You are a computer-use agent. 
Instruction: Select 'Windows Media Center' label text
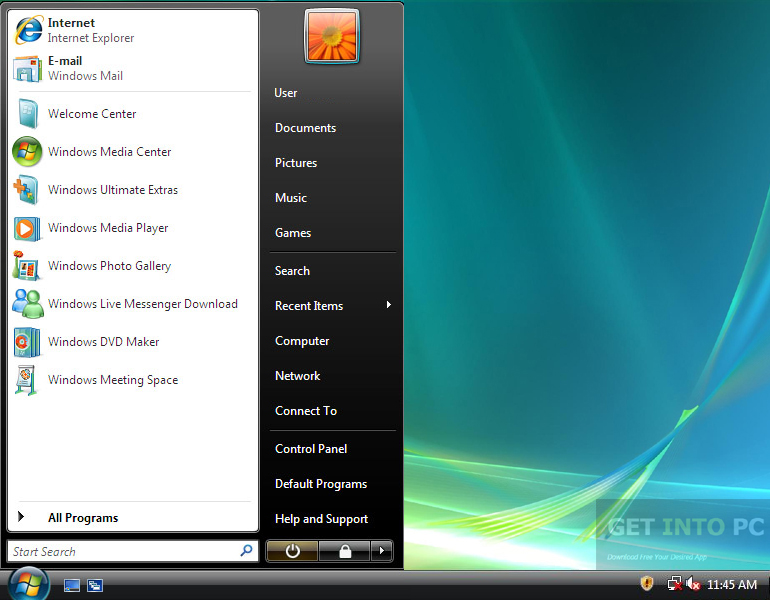click(110, 152)
